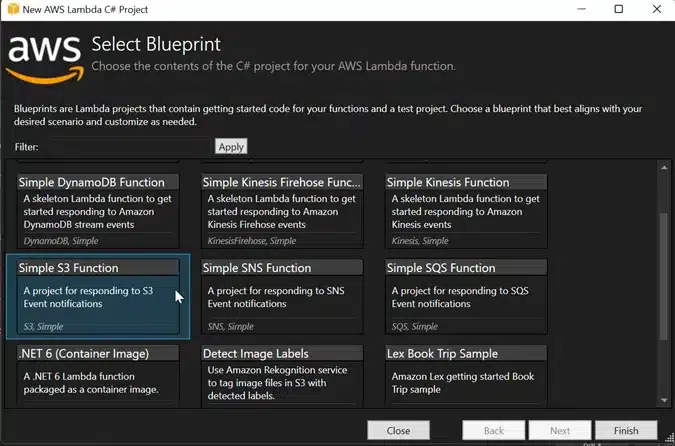
Task: Select the Detect Image Labels blueprint
Action: 282,376
